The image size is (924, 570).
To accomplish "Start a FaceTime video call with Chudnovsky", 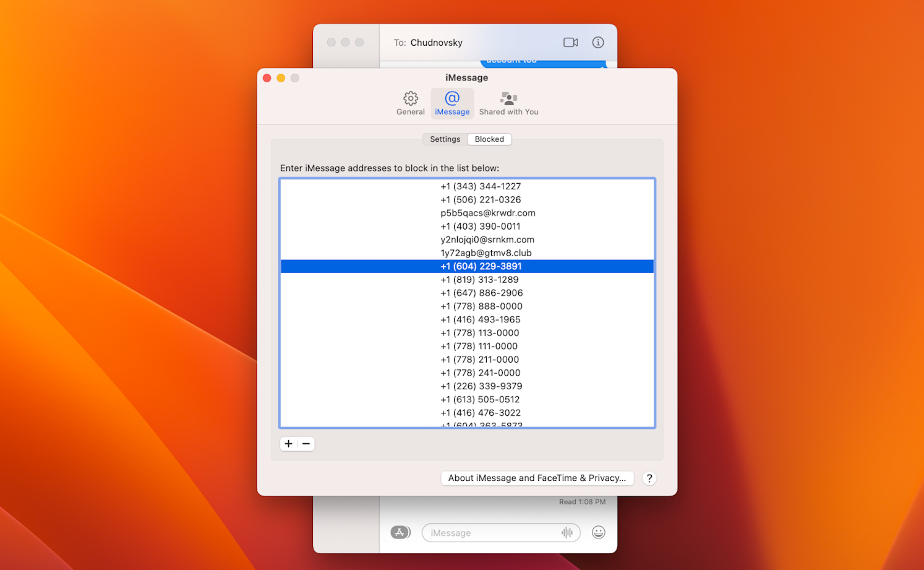I will point(570,42).
